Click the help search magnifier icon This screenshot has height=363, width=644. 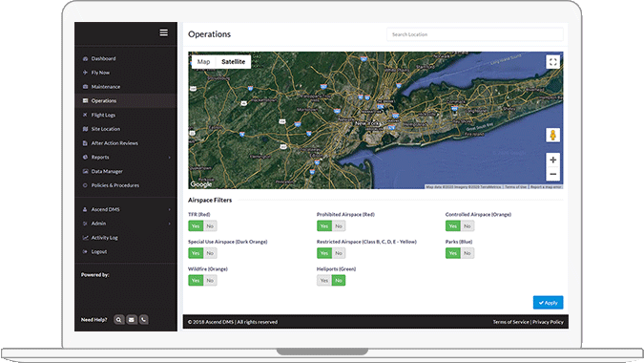pyautogui.click(x=118, y=319)
